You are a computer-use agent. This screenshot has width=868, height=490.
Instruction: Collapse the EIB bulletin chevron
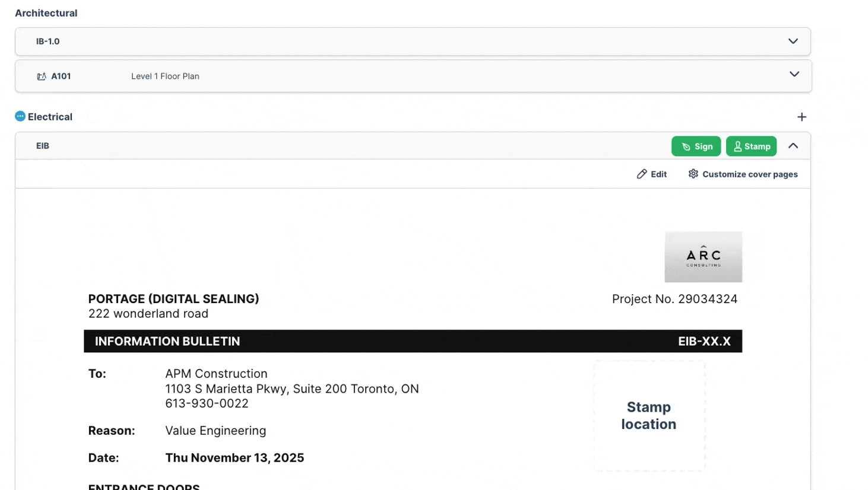point(793,146)
